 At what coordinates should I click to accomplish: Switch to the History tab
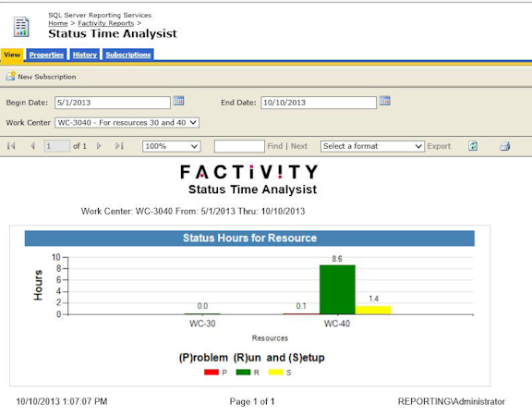tap(84, 55)
